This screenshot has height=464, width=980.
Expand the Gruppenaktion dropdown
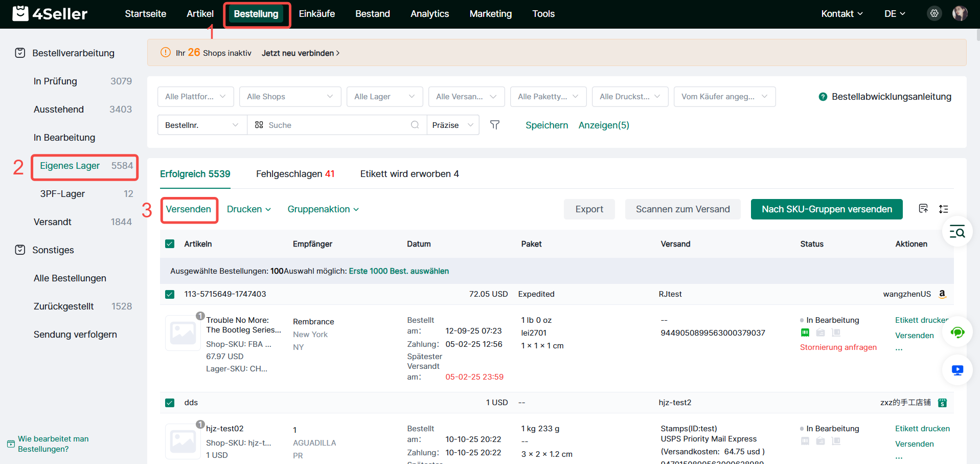323,209
